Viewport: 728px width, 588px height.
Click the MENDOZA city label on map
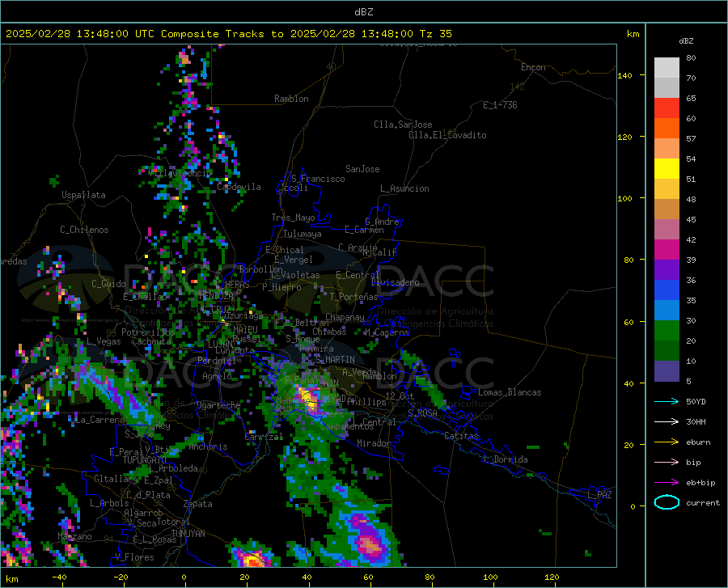pos(216,295)
